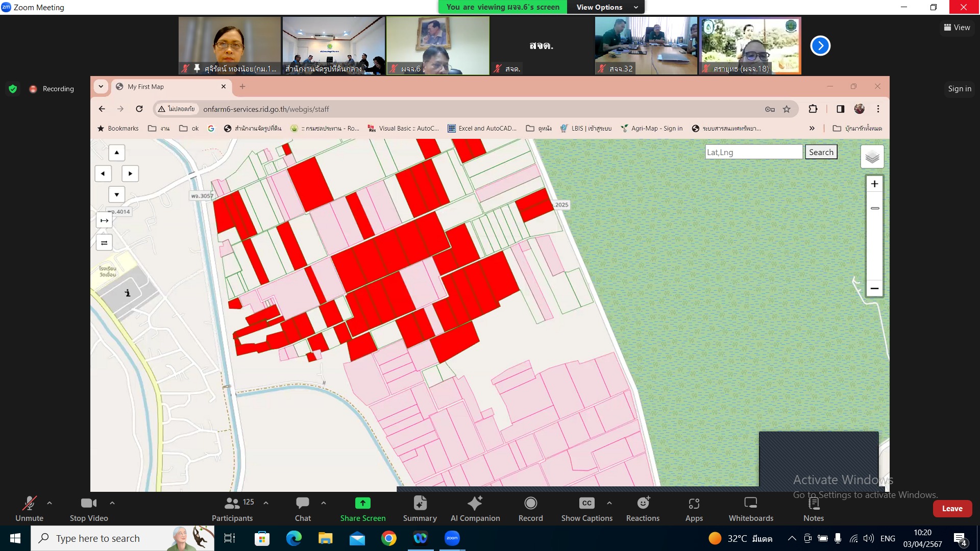This screenshot has height=551, width=980.
Task: Move the map zoom slider handle
Action: pyautogui.click(x=875, y=208)
